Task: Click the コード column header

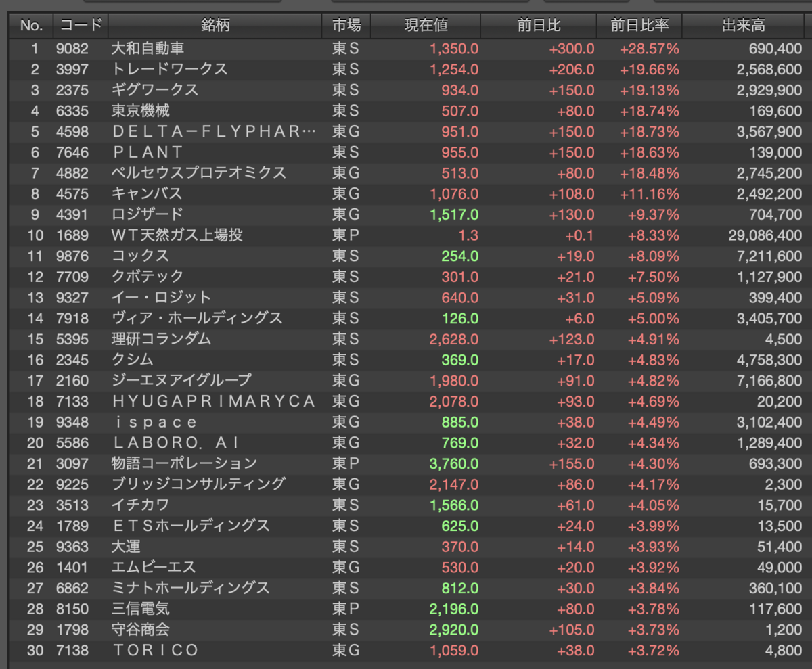Action: 81,26
